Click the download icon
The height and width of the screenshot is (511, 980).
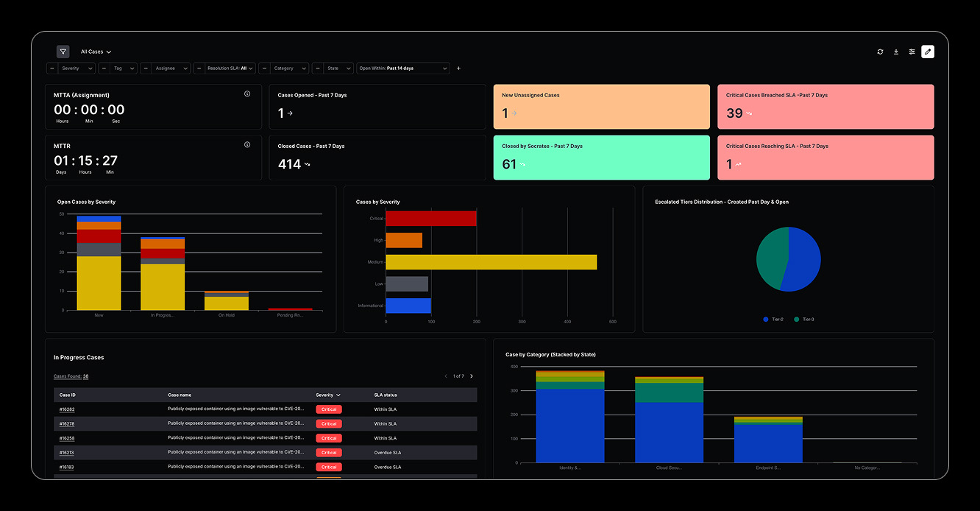click(896, 52)
